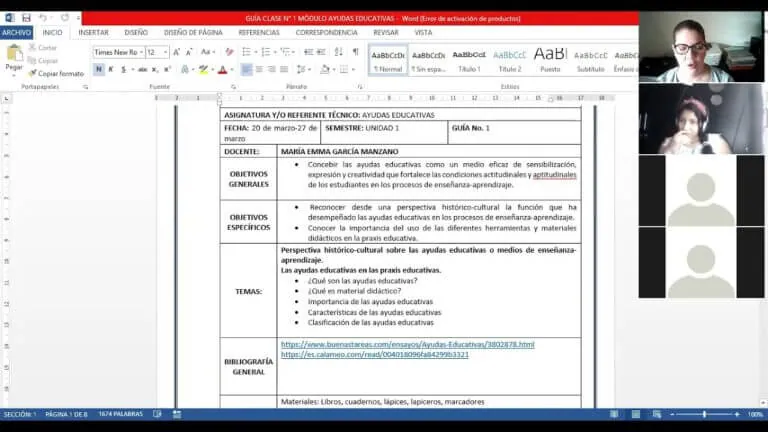
Task: Switch to the DISEÑO tab
Action: click(136, 32)
